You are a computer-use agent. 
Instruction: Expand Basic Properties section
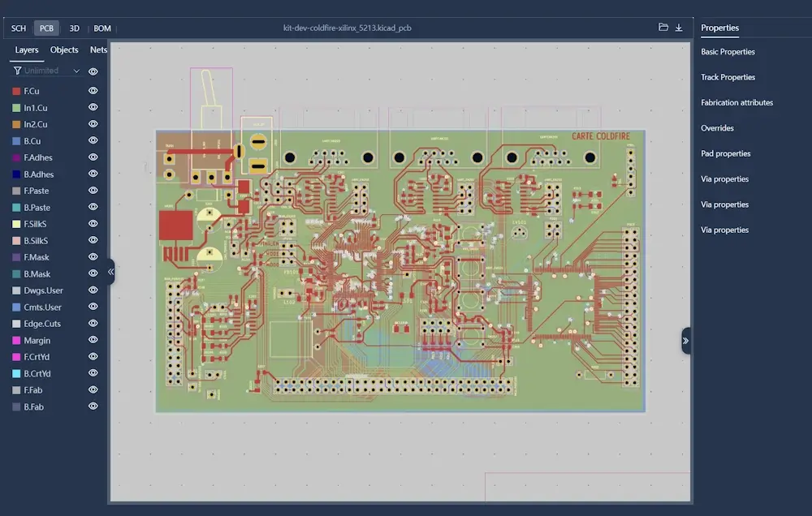point(728,52)
